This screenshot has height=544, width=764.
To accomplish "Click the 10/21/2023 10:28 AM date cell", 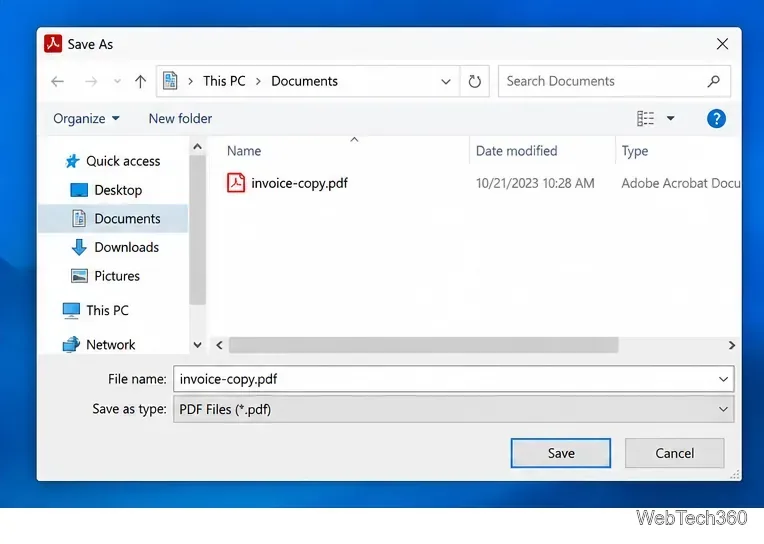I will 535,183.
